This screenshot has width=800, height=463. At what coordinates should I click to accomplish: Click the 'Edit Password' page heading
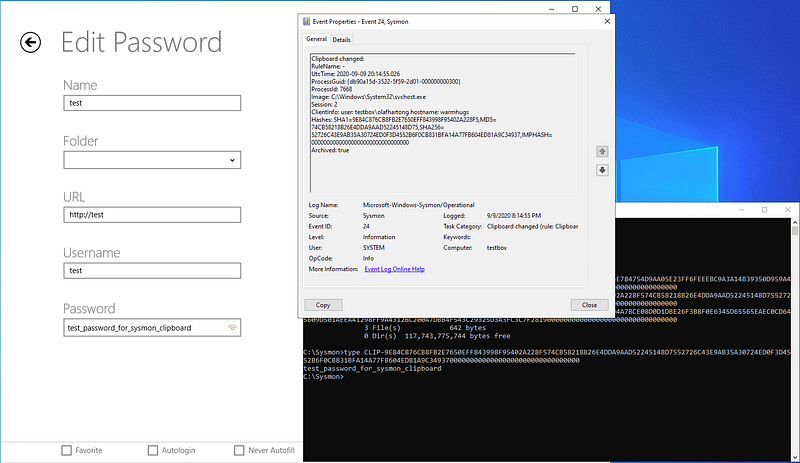click(x=141, y=42)
